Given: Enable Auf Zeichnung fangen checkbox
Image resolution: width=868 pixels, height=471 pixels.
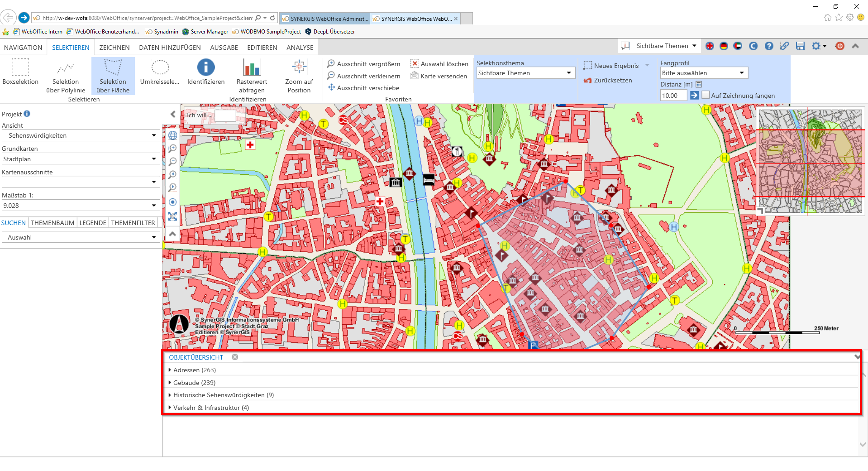Looking at the screenshot, I should pyautogui.click(x=706, y=95).
